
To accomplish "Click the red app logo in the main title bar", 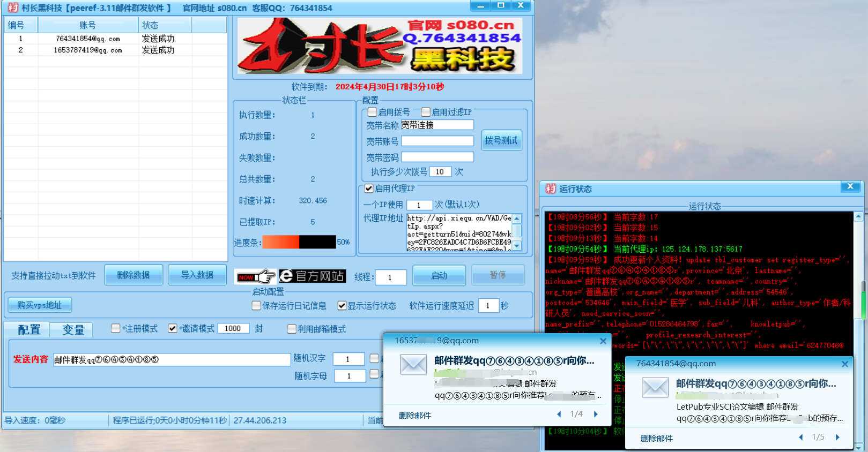I will click(13, 7).
